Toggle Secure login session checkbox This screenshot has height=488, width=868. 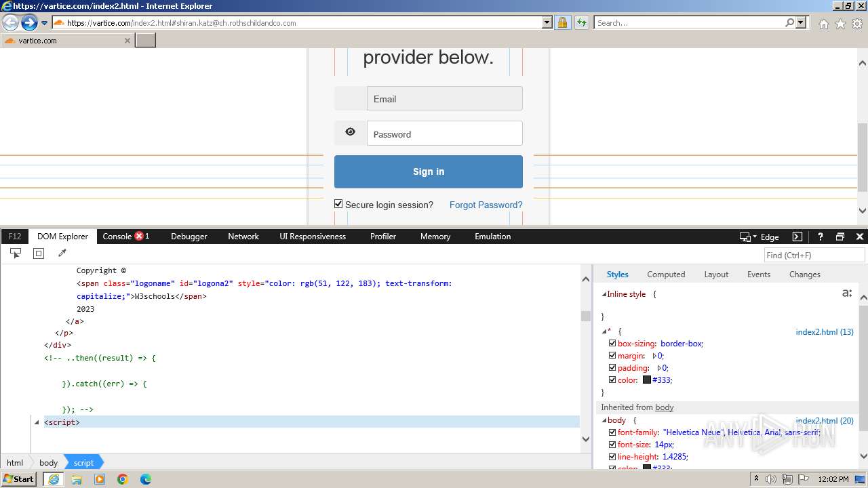338,204
